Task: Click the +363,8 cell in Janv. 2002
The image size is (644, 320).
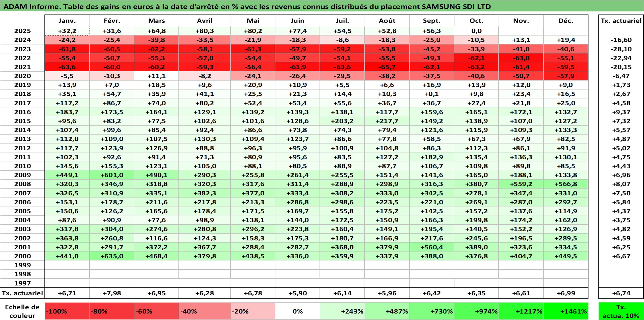Action: [67, 238]
